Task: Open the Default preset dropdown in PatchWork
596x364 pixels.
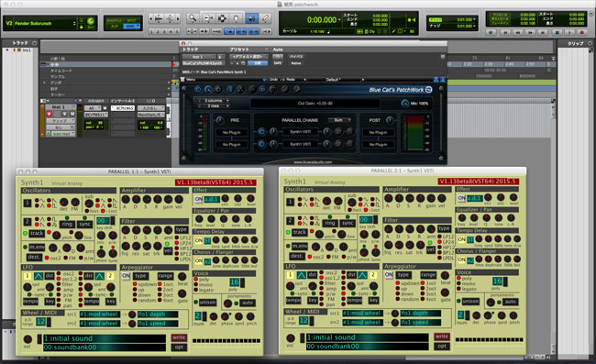Action: (334, 80)
